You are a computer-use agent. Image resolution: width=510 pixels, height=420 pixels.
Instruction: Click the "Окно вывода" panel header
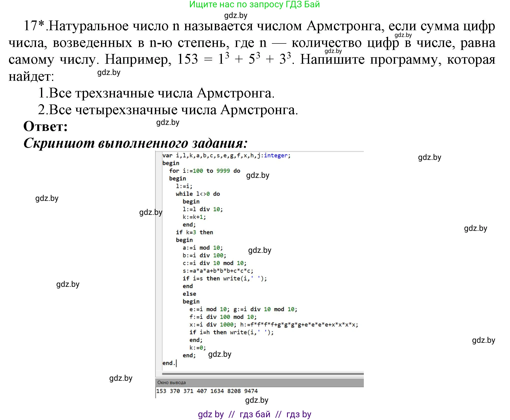click(172, 382)
